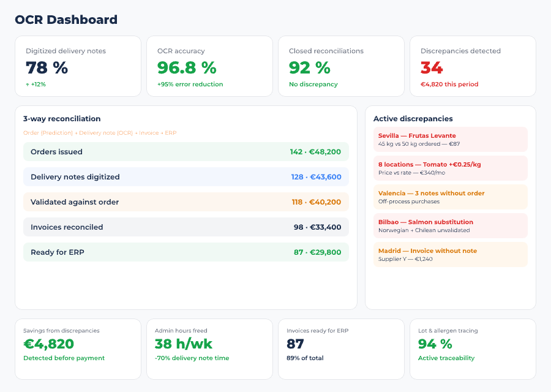Click the Delivery notes digitized row
This screenshot has width=551, height=392.
(x=185, y=176)
